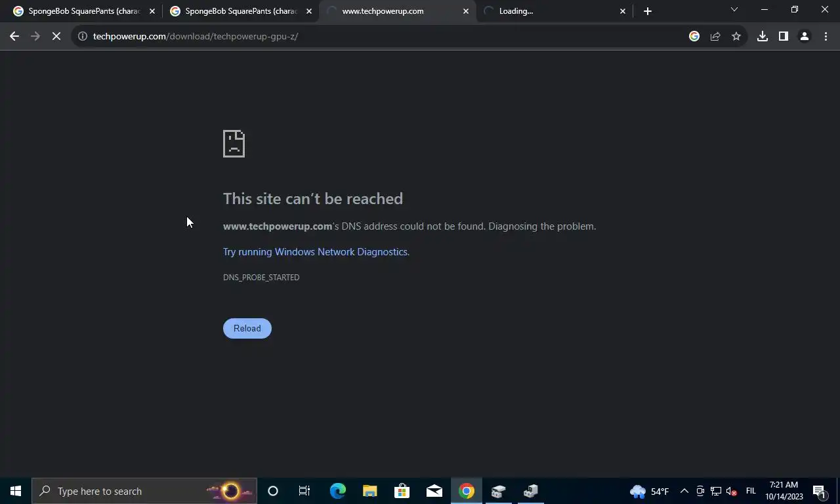This screenshot has height=504, width=840.
Task: Close the first SpongeBob SquarePants tab
Action: [x=152, y=11]
